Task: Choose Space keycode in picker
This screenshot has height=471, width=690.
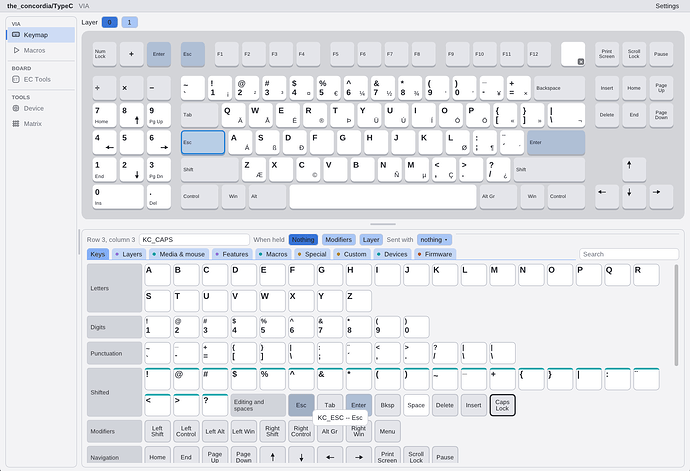Action: pyautogui.click(x=416, y=405)
